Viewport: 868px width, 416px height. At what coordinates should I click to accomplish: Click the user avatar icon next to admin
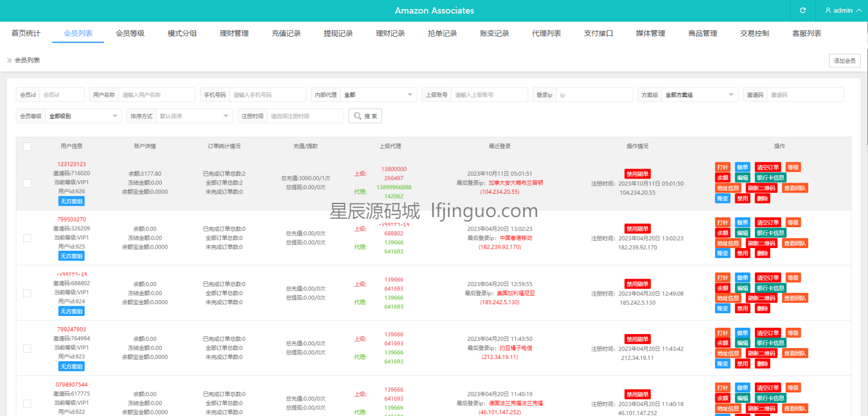(828, 11)
